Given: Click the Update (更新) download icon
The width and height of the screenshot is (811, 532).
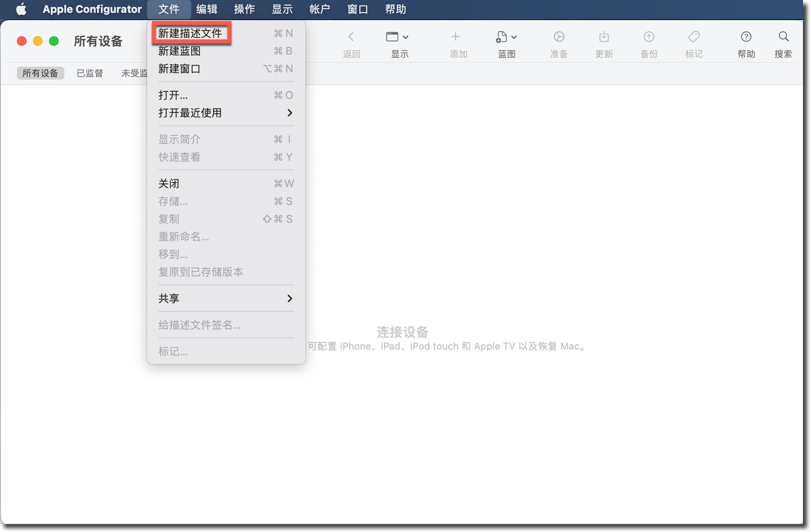Looking at the screenshot, I should point(604,37).
